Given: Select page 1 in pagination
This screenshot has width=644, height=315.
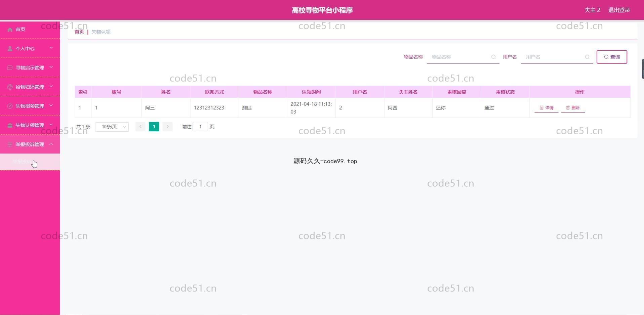Looking at the screenshot, I should click(154, 127).
